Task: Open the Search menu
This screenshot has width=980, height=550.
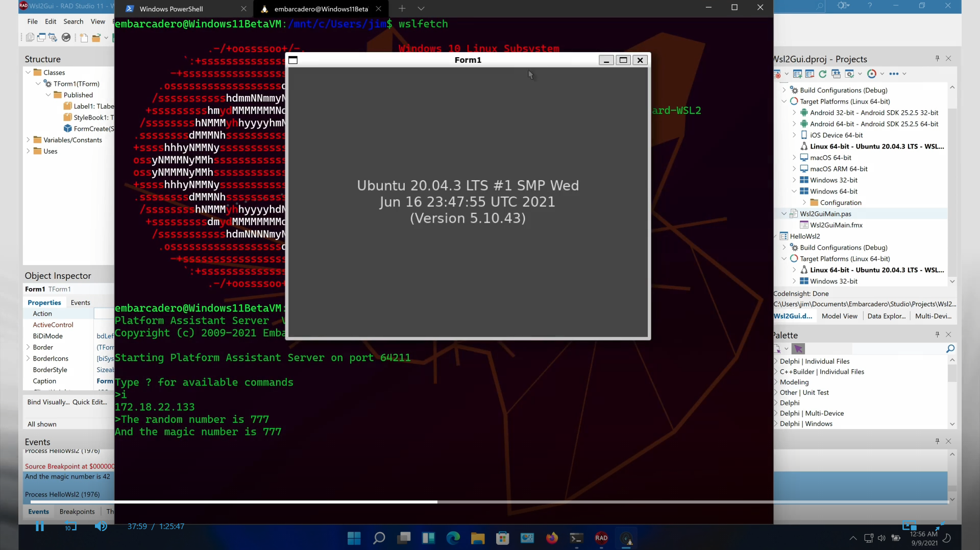Action: (73, 21)
